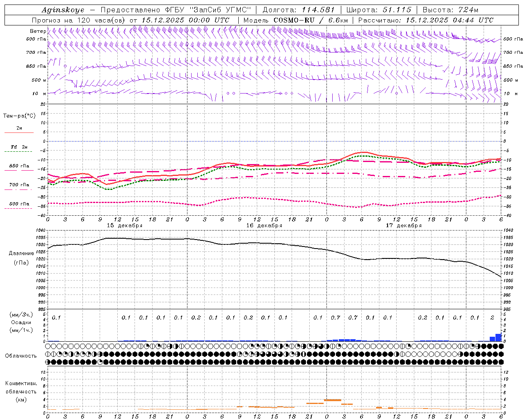Click the "17 декабря" date label
The height and width of the screenshot is (420, 525).
404,226
